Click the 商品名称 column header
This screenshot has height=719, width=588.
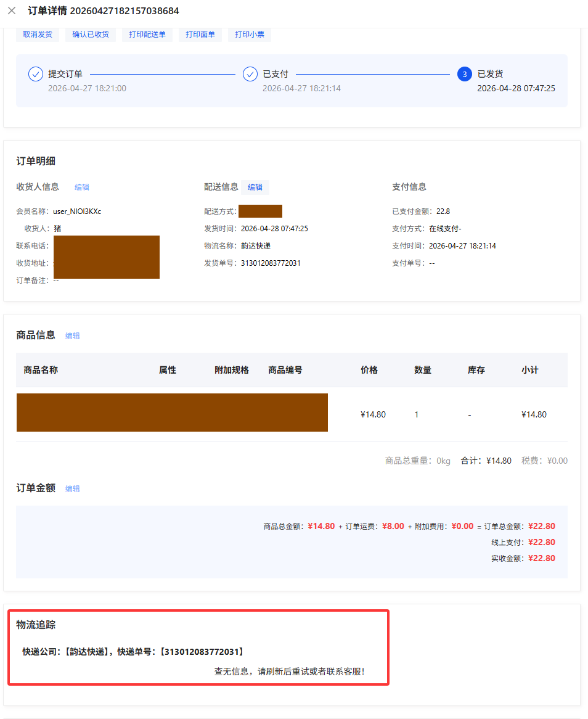point(41,370)
